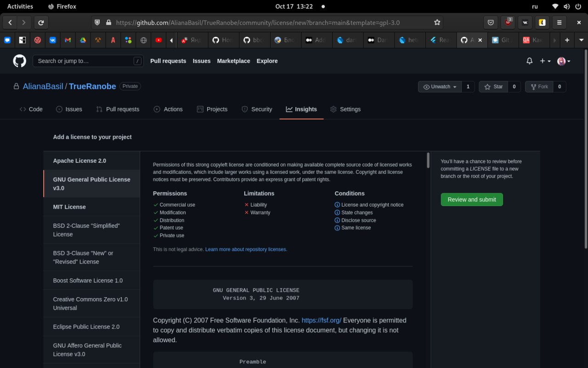Image resolution: width=588 pixels, height=368 pixels.
Task: Switch to the Projects tab
Action: click(x=212, y=109)
